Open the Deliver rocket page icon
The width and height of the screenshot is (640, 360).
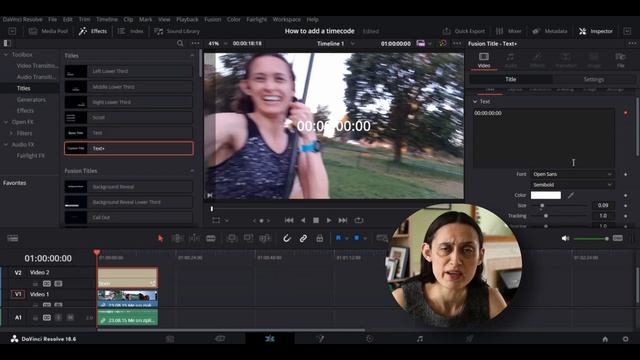(469, 339)
